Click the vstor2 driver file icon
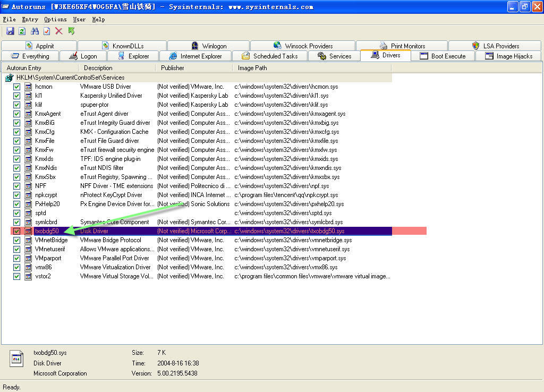 coord(28,277)
